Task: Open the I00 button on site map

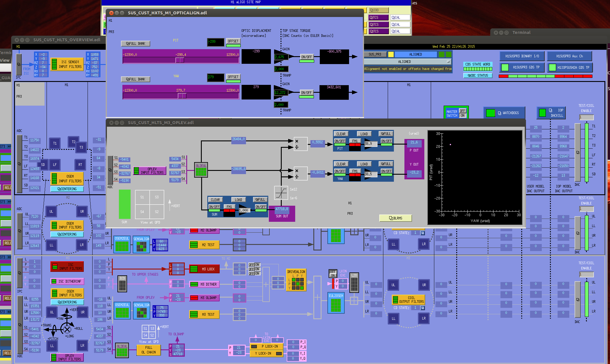Action: (379, 10)
